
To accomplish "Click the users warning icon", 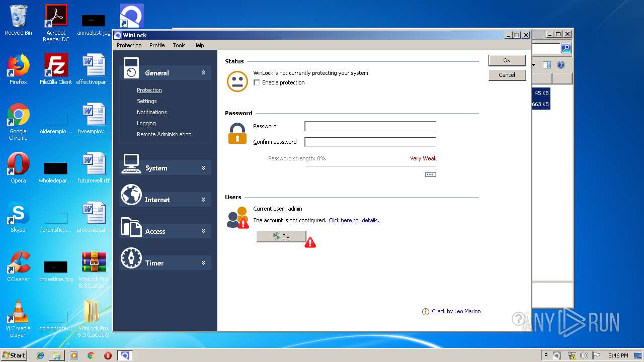I will click(237, 217).
